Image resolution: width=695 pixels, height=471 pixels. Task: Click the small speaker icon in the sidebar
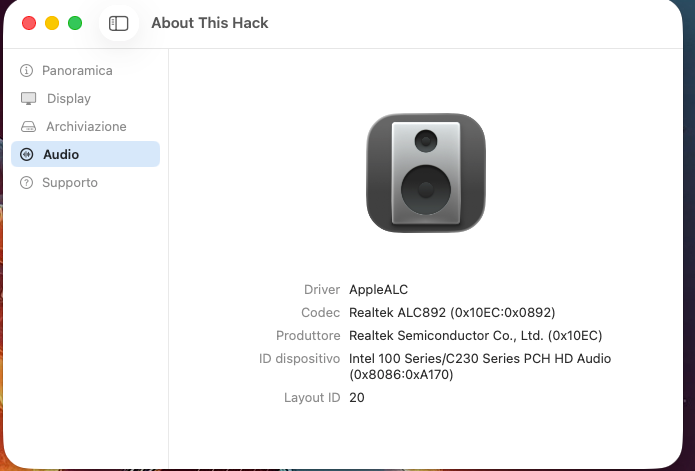click(x=27, y=155)
